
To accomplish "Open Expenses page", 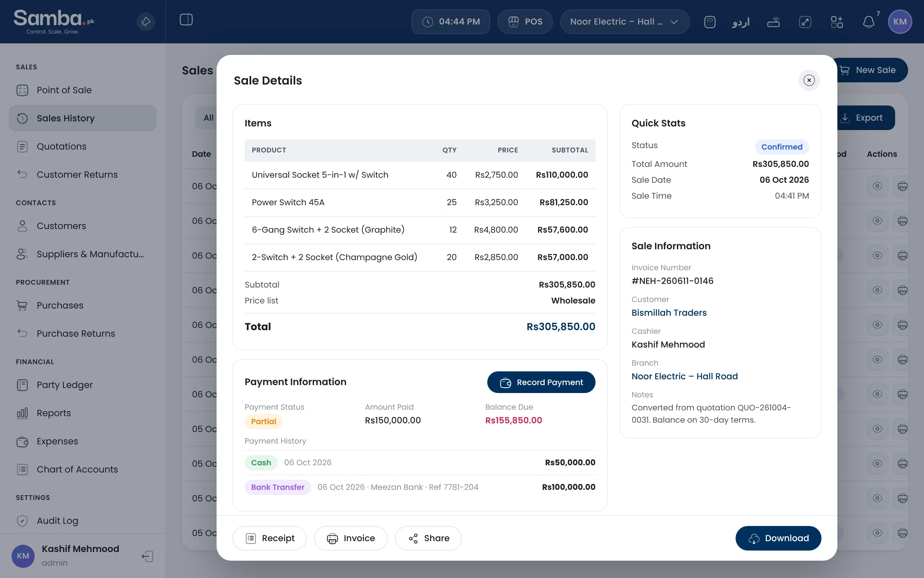I will (82, 441).
